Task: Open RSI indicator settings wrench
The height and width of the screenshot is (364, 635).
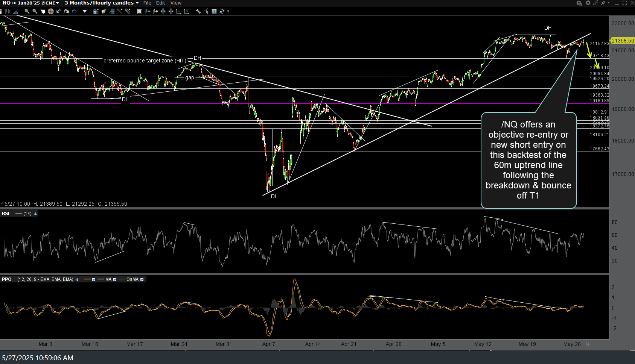Action: tap(35, 214)
